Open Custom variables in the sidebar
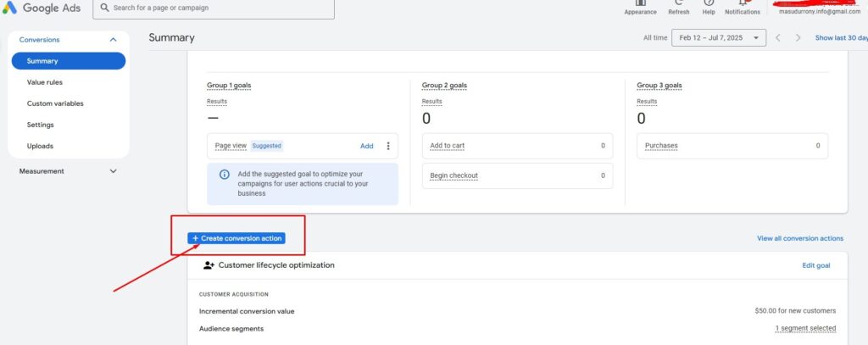Screen dimensions: 868x345 (x=55, y=103)
